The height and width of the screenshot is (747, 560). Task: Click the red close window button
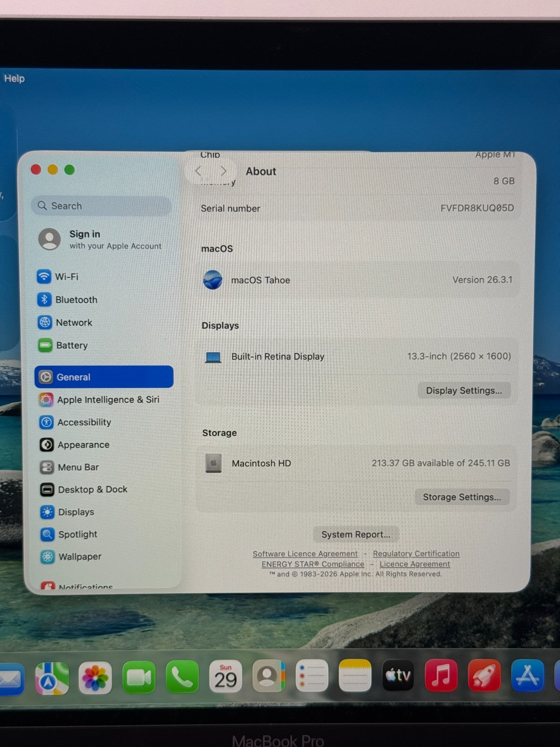(36, 169)
